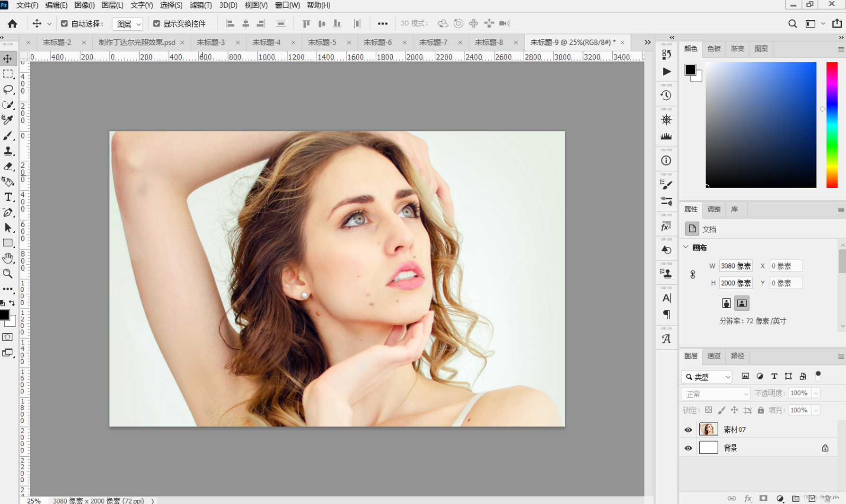Click the canvas height H field
This screenshot has width=846, height=504.
tap(736, 283)
